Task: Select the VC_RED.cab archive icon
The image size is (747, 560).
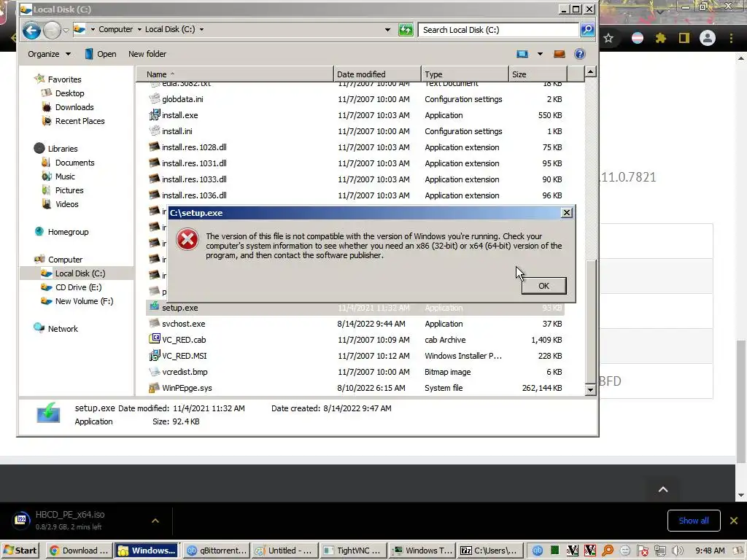Action: 154,339
